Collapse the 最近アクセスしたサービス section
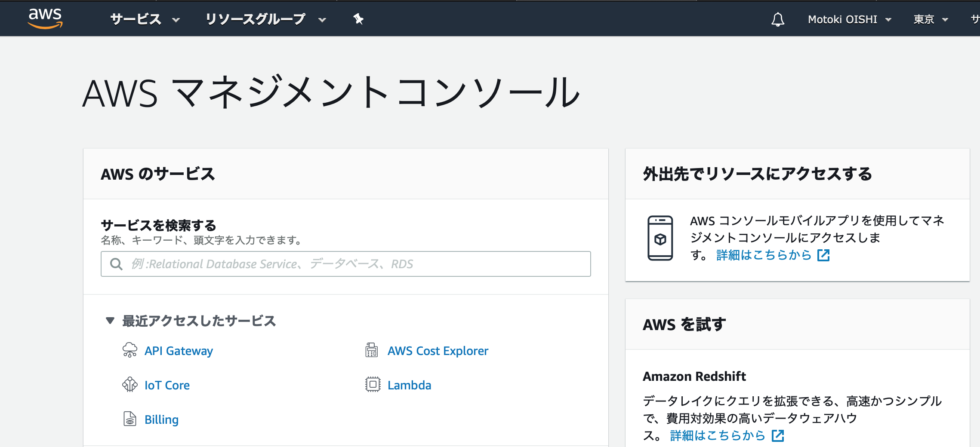The height and width of the screenshot is (447, 980). (x=110, y=321)
